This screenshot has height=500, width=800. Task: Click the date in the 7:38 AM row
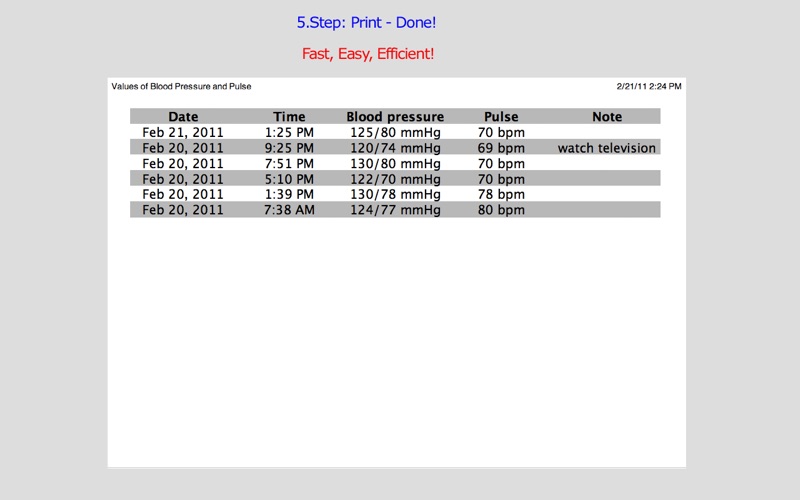tap(183, 210)
